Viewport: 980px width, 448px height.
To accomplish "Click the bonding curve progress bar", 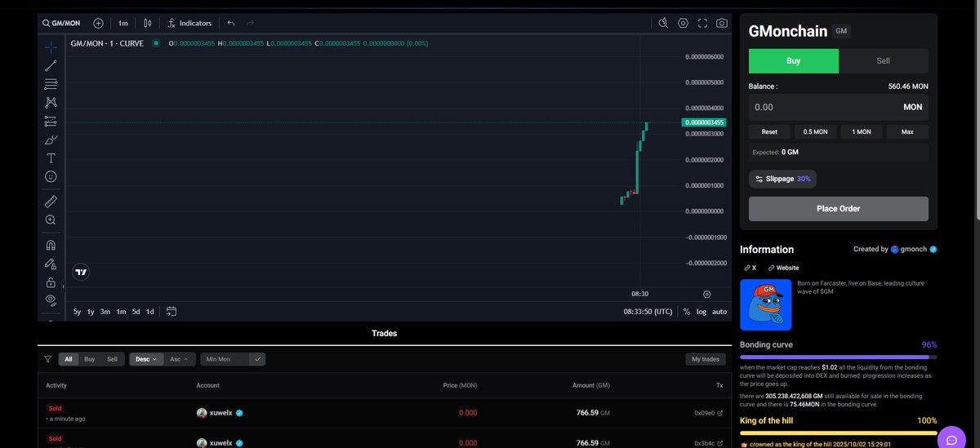I will tap(839, 357).
